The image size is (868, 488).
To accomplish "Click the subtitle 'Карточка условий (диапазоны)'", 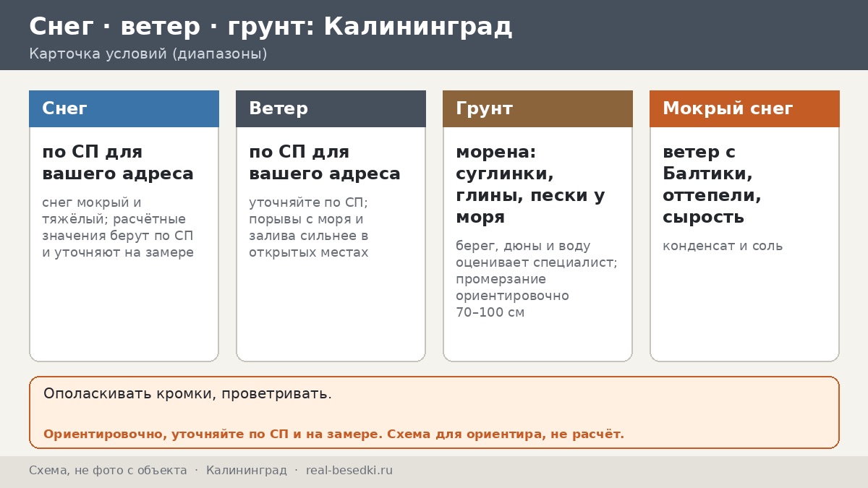I will tap(148, 54).
